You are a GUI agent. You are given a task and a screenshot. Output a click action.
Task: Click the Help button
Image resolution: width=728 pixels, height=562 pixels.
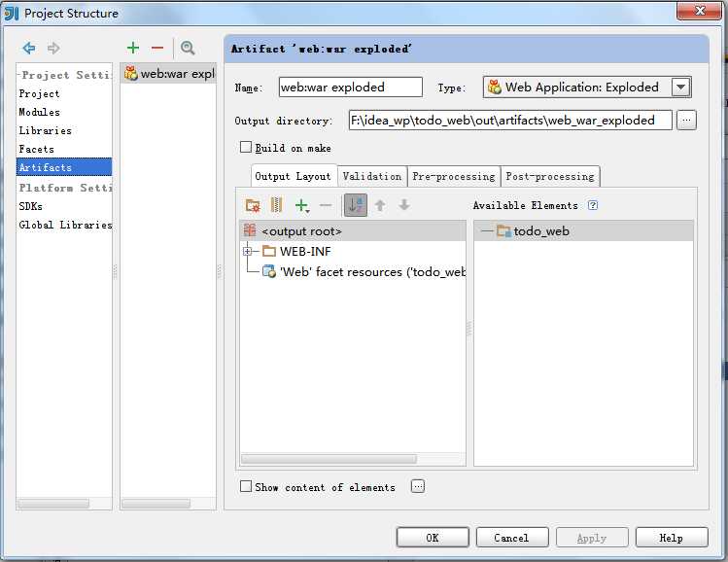pyautogui.click(x=672, y=538)
